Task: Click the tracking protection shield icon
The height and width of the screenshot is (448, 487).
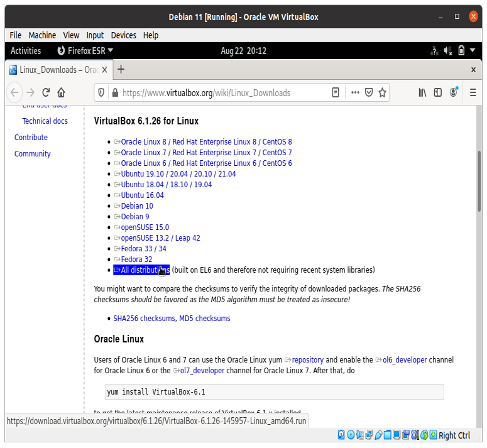Action: click(x=101, y=92)
